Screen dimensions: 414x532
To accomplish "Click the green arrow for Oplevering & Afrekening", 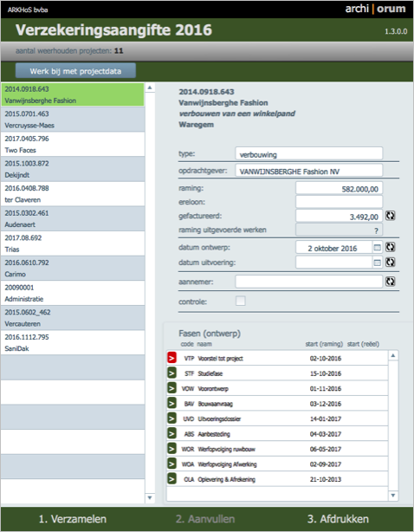I will [171, 479].
